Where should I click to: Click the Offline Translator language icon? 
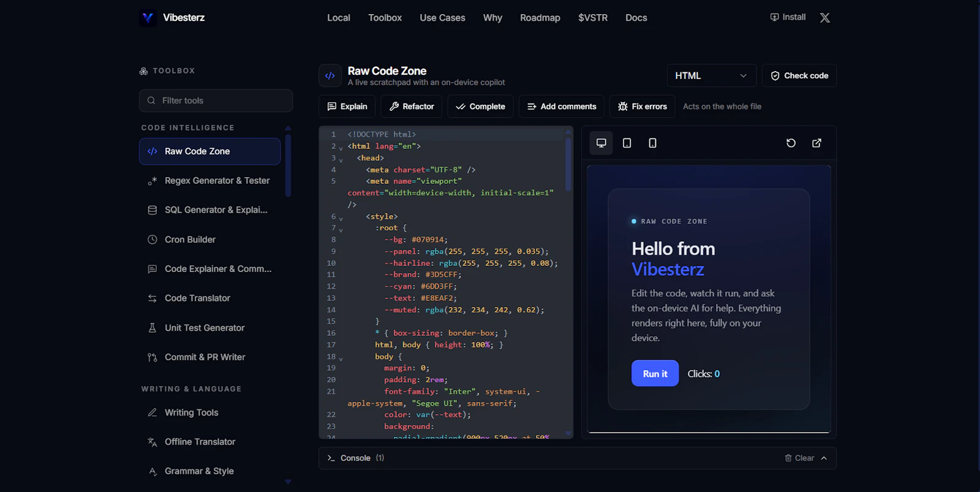(153, 442)
